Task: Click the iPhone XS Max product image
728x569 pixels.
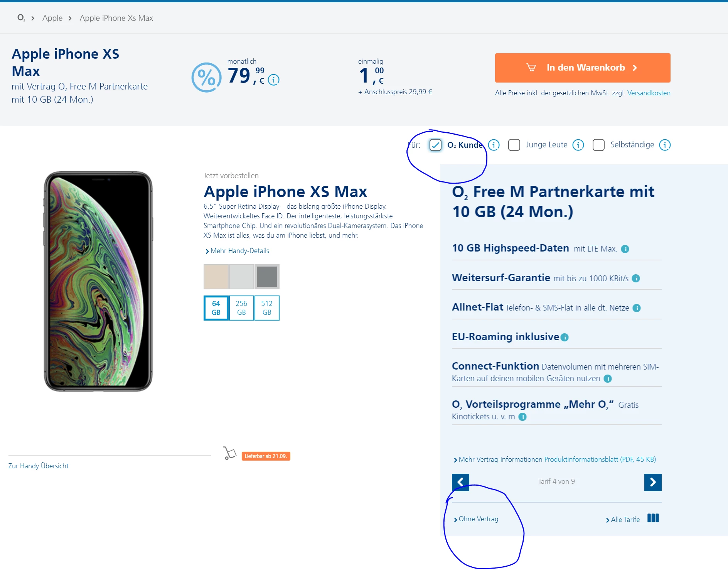Action: click(98, 281)
